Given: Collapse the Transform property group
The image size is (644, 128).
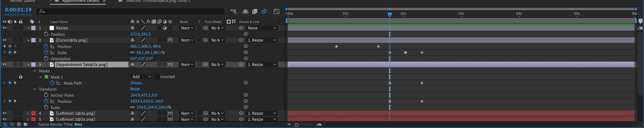Looking at the screenshot, I should [x=35, y=89].
